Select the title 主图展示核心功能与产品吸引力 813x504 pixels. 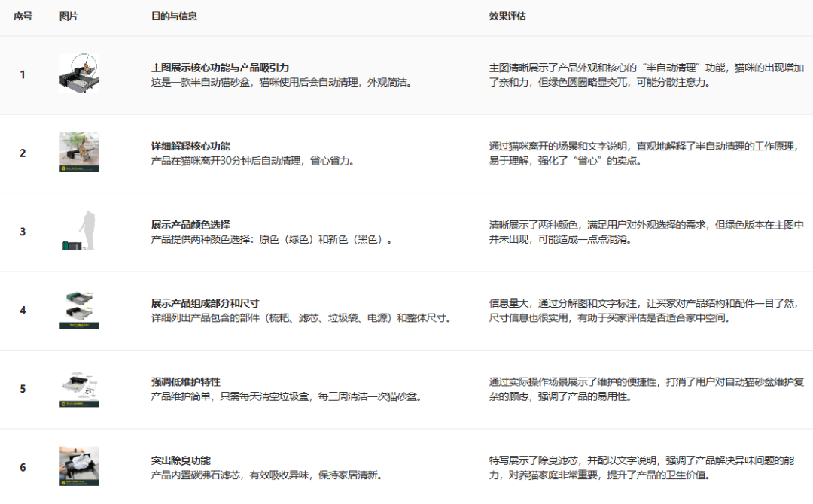click(221, 68)
